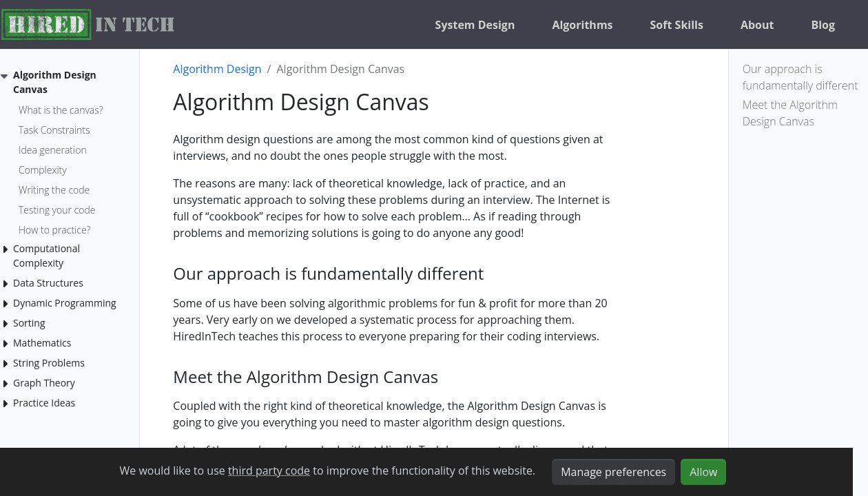Expand the Graph Theory section
868x496 pixels.
[6, 382]
